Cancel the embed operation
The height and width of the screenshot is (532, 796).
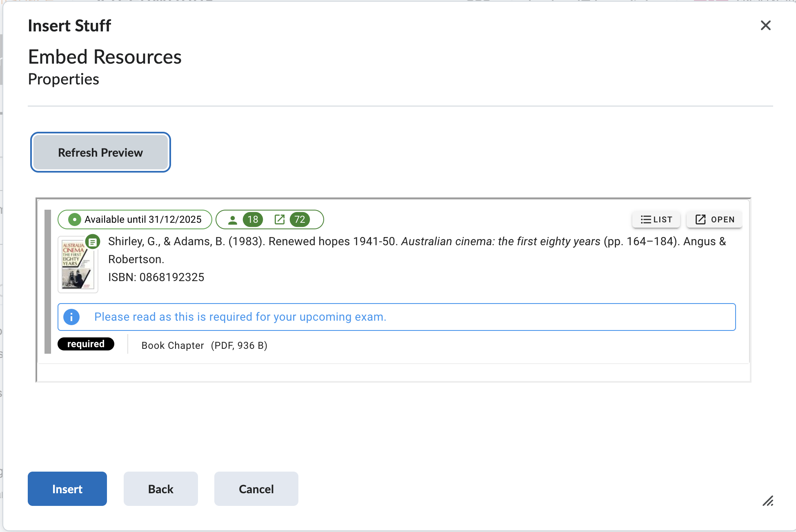[x=256, y=489]
